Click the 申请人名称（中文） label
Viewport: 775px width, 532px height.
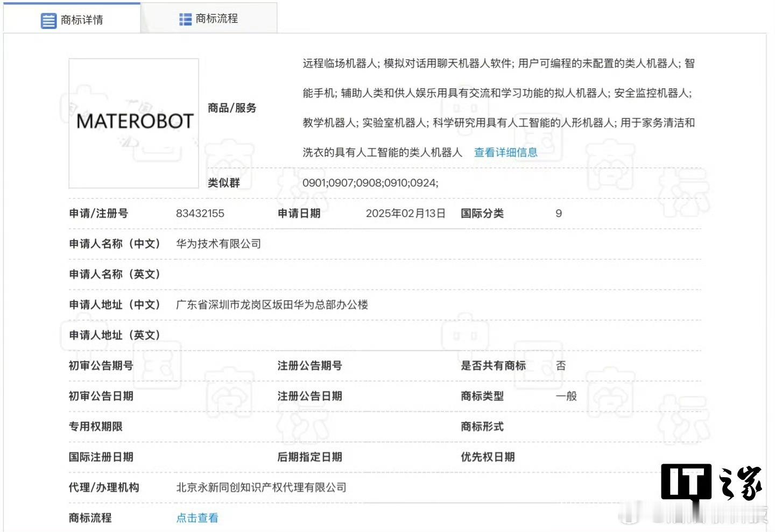(x=115, y=244)
